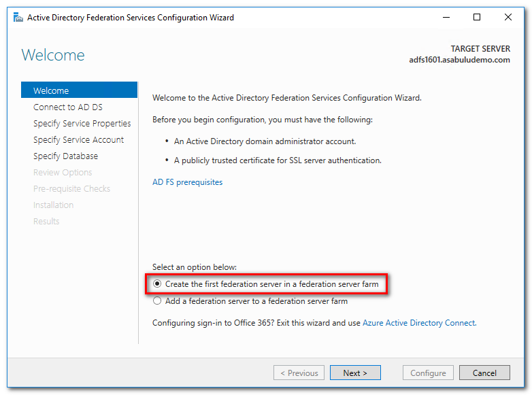Minimize the wizard window

click(x=446, y=17)
